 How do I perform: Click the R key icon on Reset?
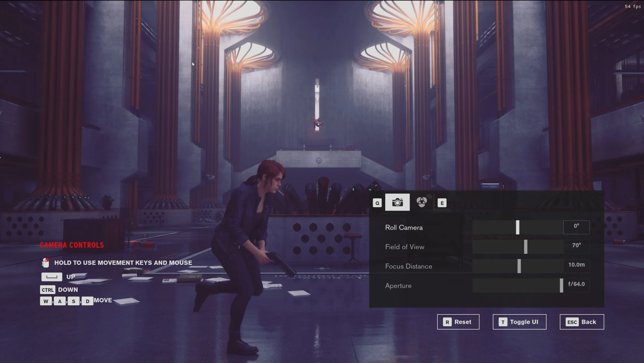point(447,322)
